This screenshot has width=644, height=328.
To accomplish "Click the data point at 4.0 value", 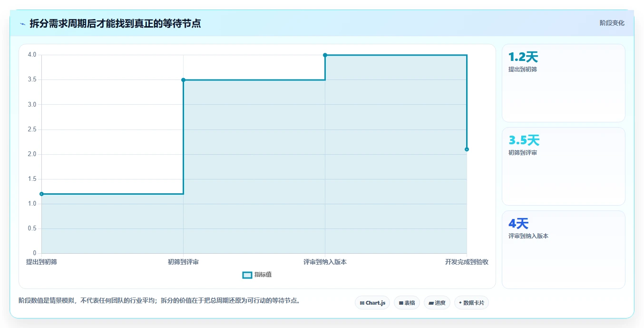I will [325, 55].
